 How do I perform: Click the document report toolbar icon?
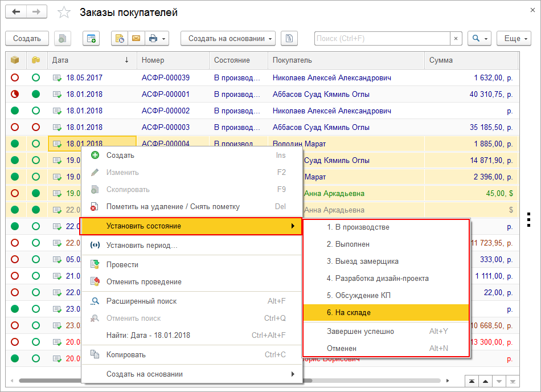pos(289,39)
